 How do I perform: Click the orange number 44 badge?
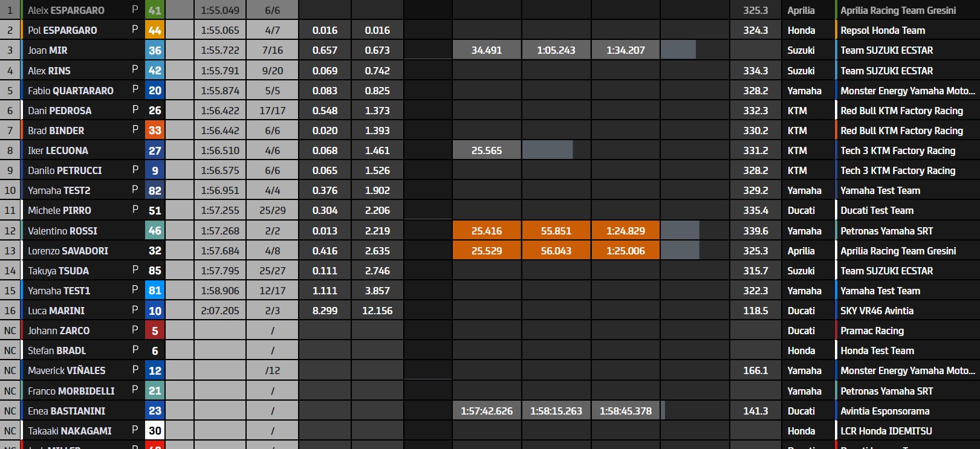click(155, 30)
